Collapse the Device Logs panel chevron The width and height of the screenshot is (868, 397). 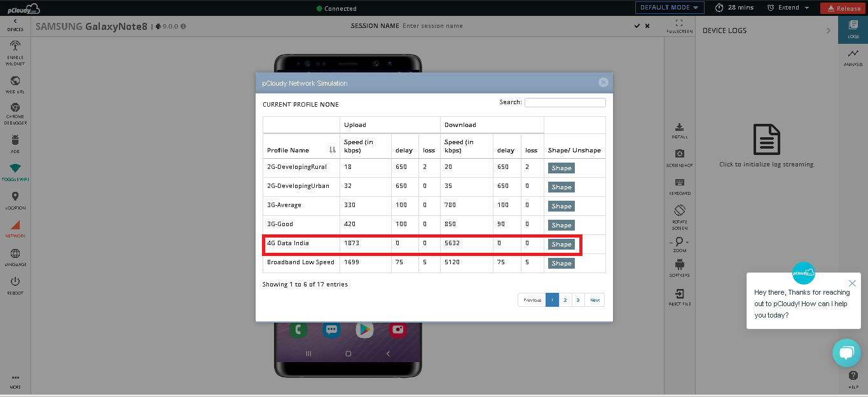coord(828,30)
